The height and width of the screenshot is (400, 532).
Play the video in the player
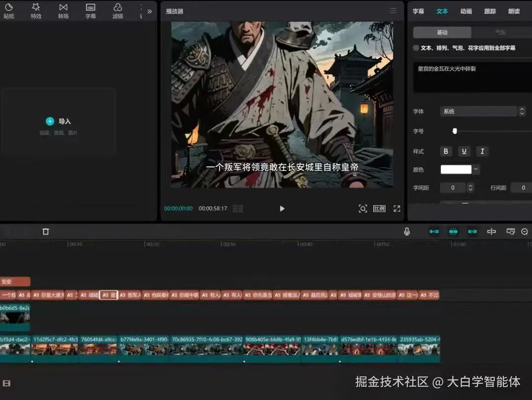pos(282,209)
